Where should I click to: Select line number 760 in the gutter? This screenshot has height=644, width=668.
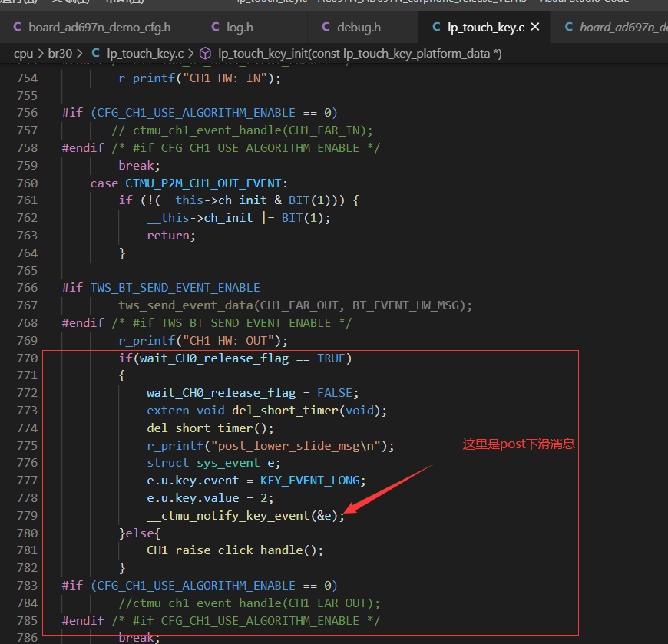(28, 183)
